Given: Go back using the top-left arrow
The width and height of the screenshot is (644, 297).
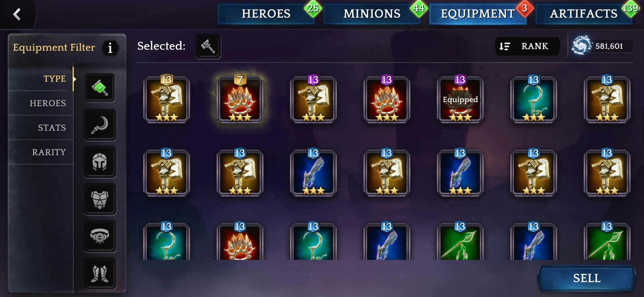Looking at the screenshot, I should [17, 14].
